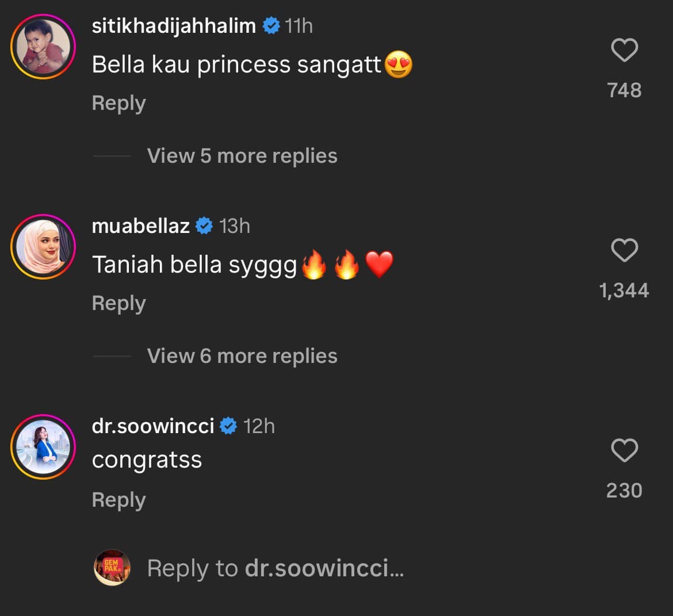
Task: Like sitikhadijahhalim's comment with the heart
Action: click(x=624, y=51)
